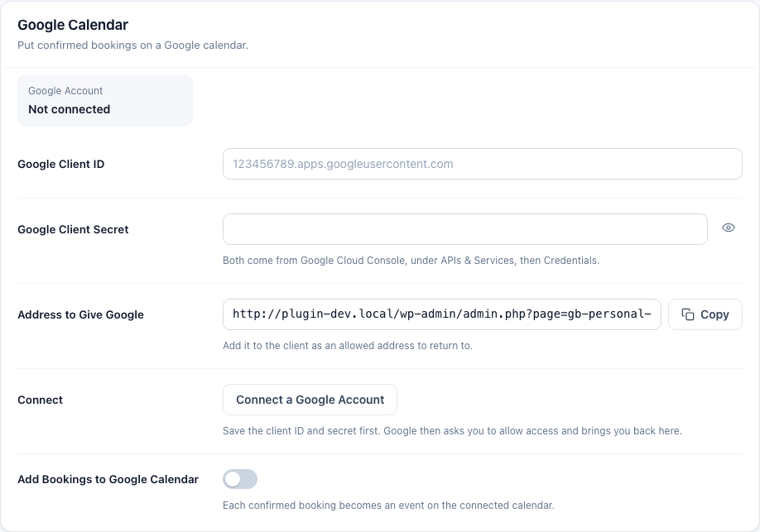Click 'Put confirmed bookings on a Google calendar.' text
Viewport: 760px width, 532px height.
132,45
